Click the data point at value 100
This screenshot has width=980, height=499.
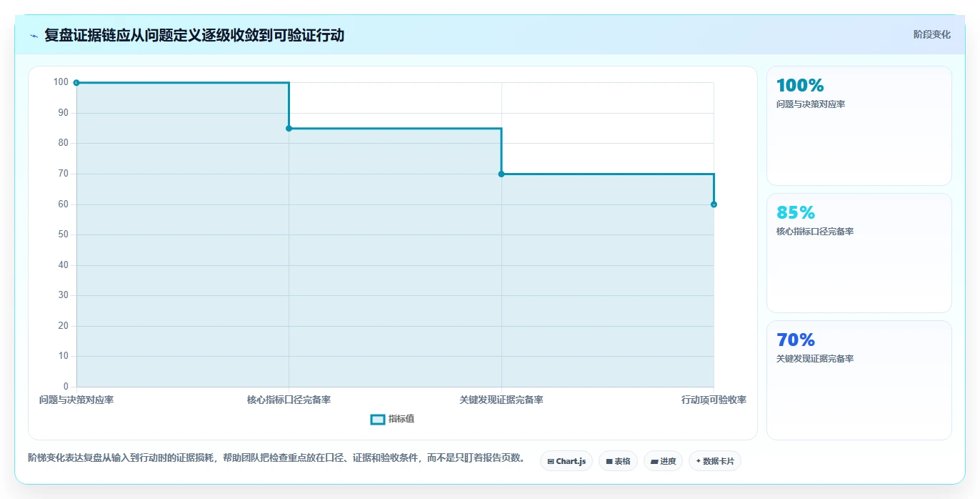[76, 83]
